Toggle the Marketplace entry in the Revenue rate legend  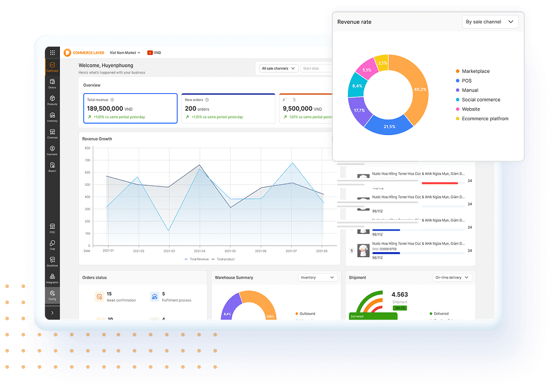click(475, 71)
